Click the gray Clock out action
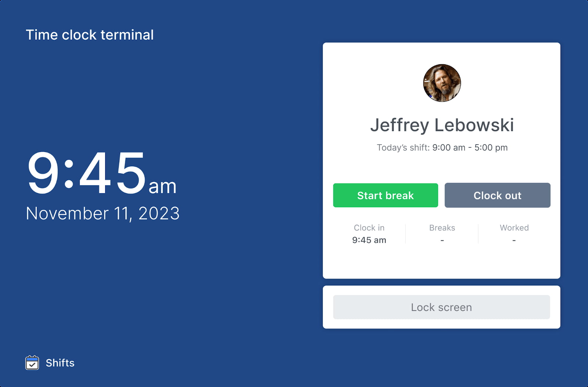This screenshot has height=387, width=588. point(497,195)
